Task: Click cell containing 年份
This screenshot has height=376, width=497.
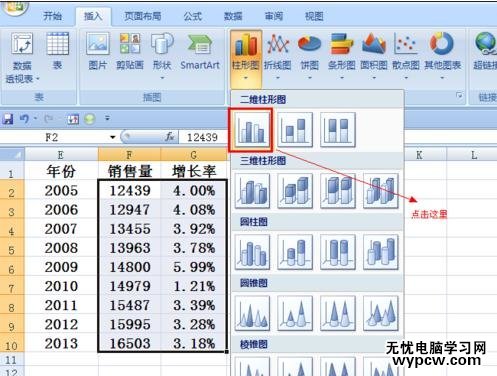Action: point(61,171)
